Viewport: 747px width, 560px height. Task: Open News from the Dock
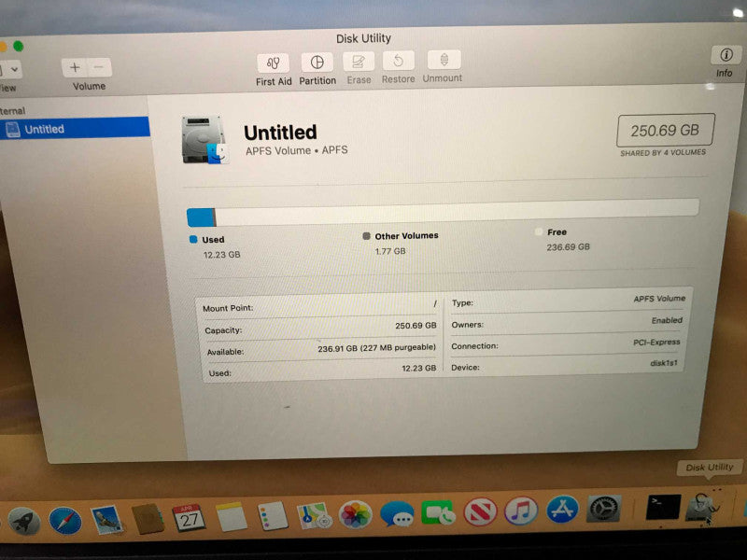point(480,511)
